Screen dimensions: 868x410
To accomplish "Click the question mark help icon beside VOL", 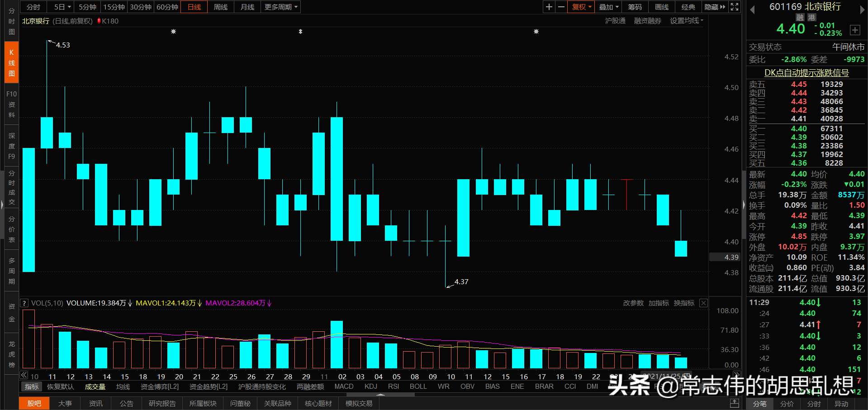I will coord(24,303).
